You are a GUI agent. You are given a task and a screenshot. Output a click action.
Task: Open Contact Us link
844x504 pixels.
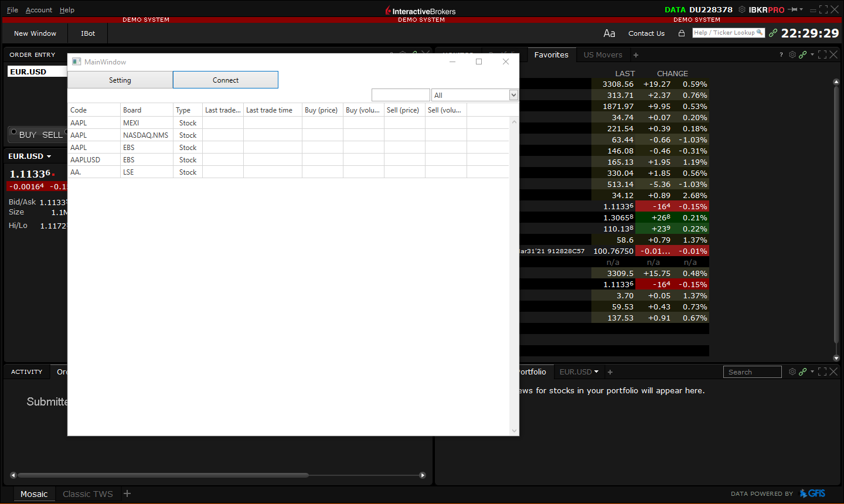point(646,33)
